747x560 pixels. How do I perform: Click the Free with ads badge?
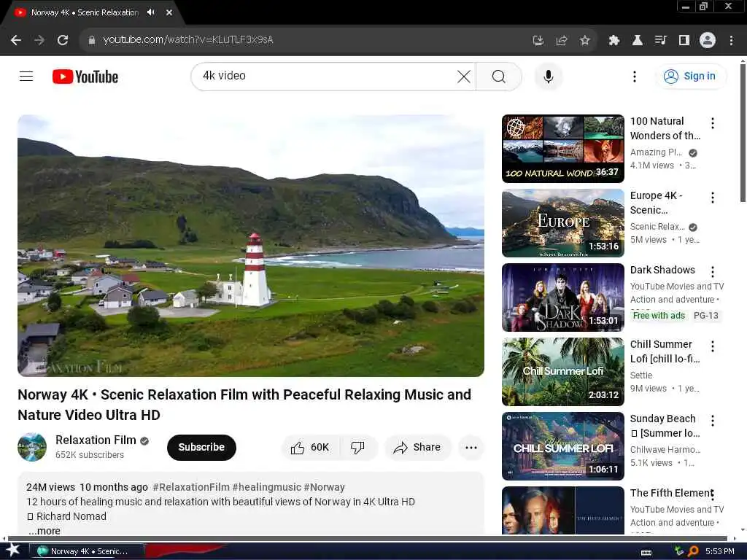pos(659,315)
